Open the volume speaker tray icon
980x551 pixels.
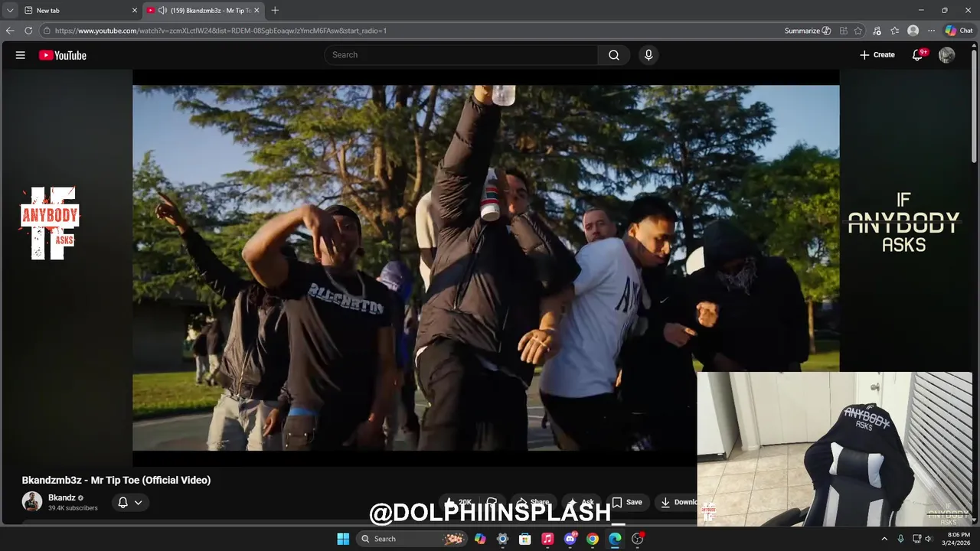929,539
